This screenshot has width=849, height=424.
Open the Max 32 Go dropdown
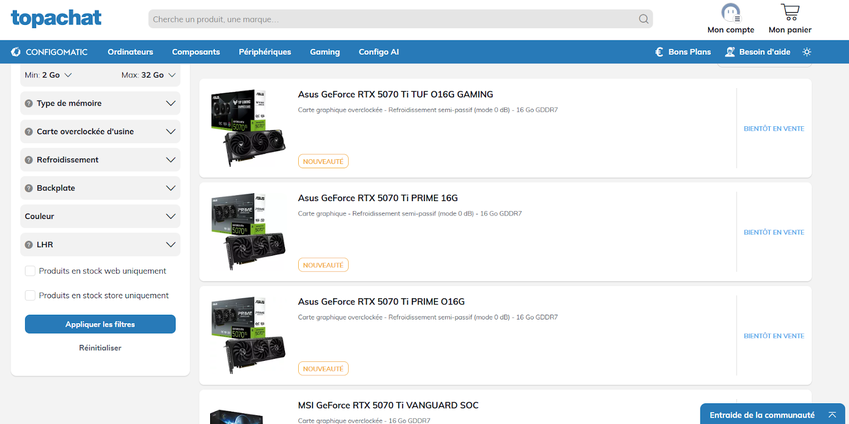tap(148, 75)
